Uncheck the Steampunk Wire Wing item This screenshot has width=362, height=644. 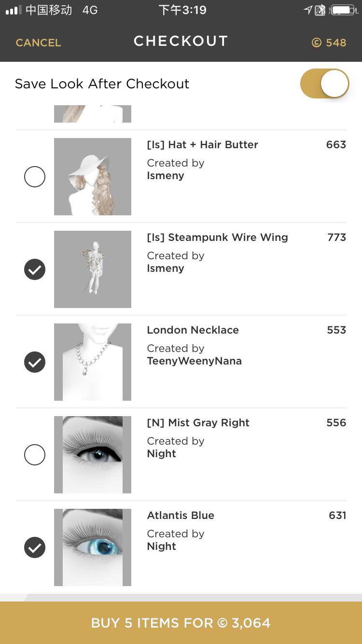(35, 269)
